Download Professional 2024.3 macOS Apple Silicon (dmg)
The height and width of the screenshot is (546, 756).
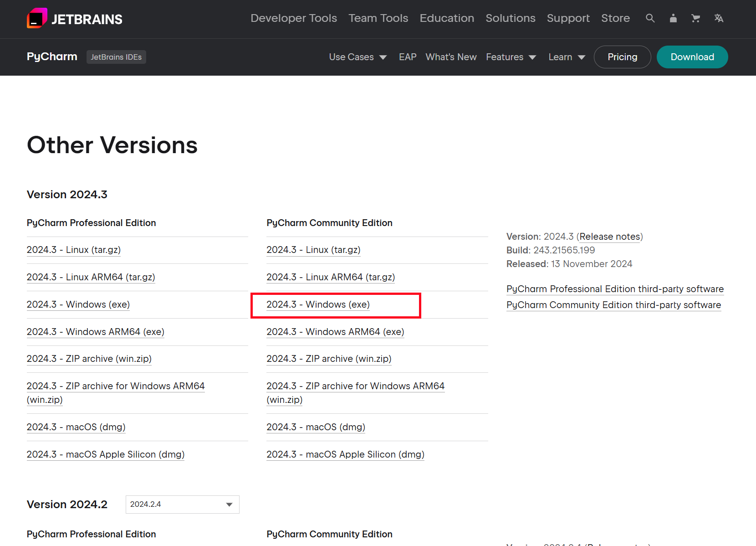[106, 454]
